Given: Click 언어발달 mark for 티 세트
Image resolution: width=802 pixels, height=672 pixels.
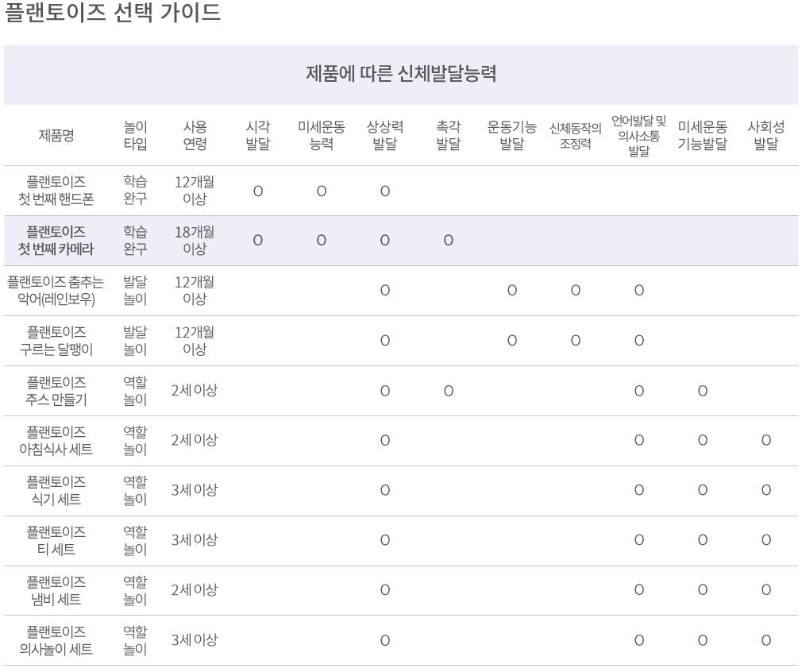Looking at the screenshot, I should click(x=639, y=540).
